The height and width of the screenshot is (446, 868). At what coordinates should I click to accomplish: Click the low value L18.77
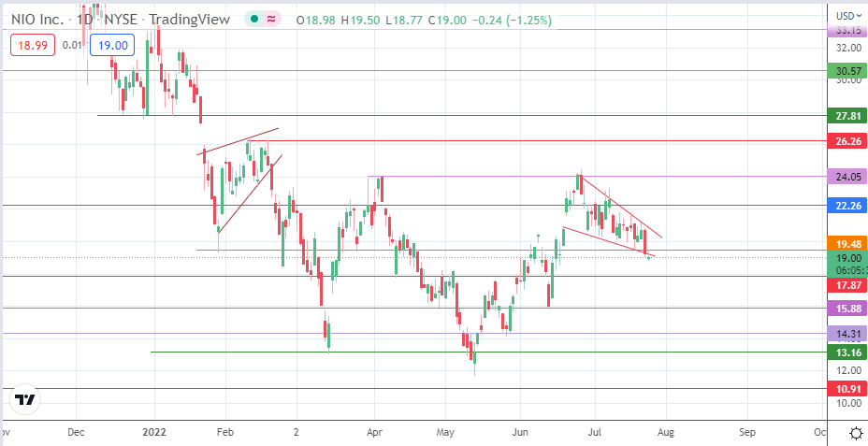[404, 21]
